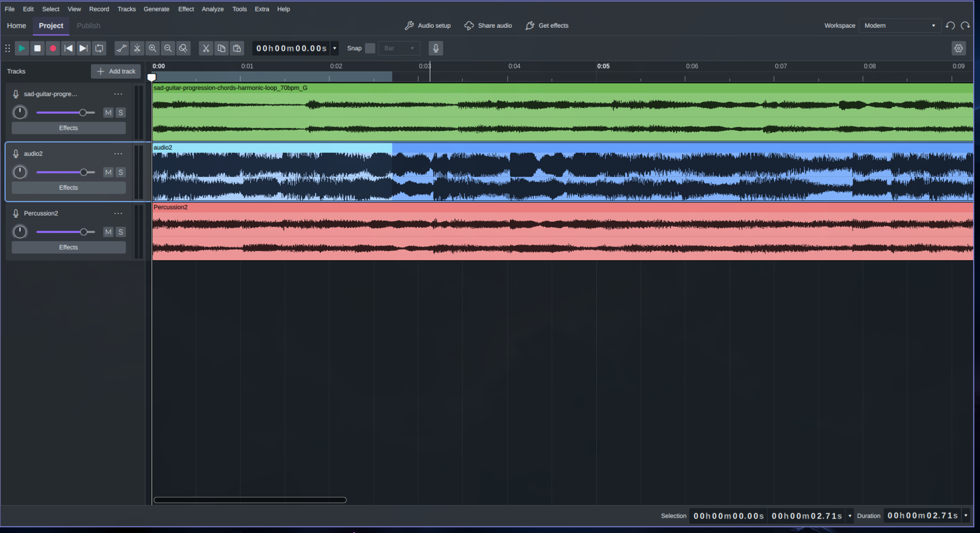This screenshot has width=980, height=533.
Task: Click the microphone record meter icon
Action: [x=435, y=48]
